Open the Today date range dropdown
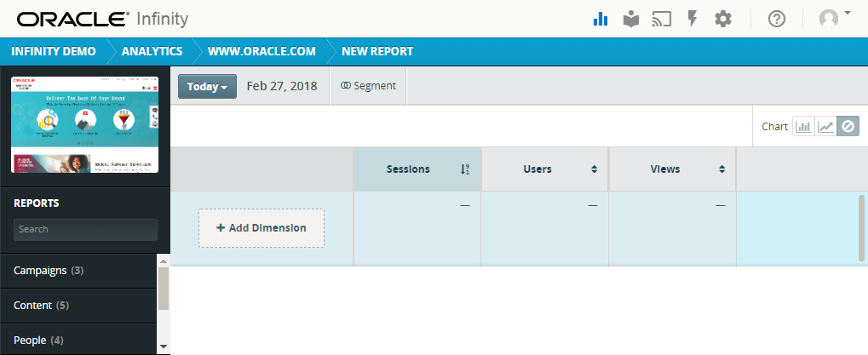 click(207, 86)
